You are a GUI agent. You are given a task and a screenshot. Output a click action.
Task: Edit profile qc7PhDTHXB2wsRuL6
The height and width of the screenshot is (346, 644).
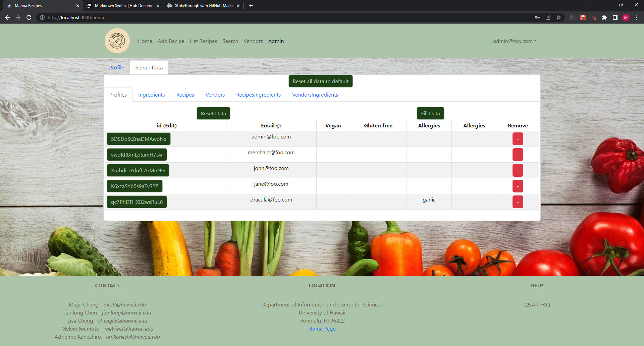(x=137, y=202)
